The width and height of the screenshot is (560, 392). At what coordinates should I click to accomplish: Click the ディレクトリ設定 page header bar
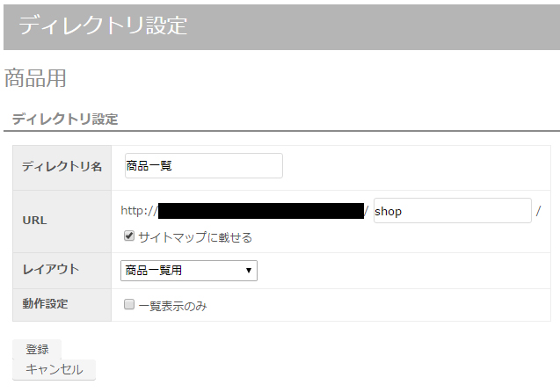tap(282, 27)
